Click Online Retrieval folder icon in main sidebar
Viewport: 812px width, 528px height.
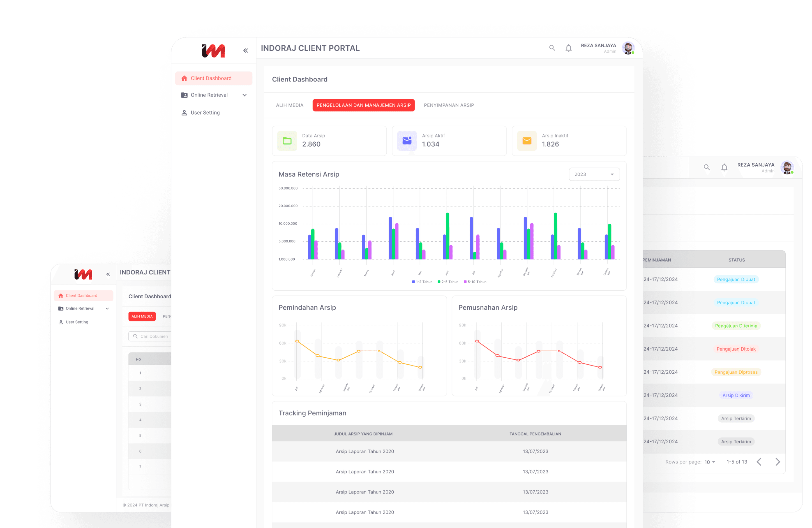184,95
